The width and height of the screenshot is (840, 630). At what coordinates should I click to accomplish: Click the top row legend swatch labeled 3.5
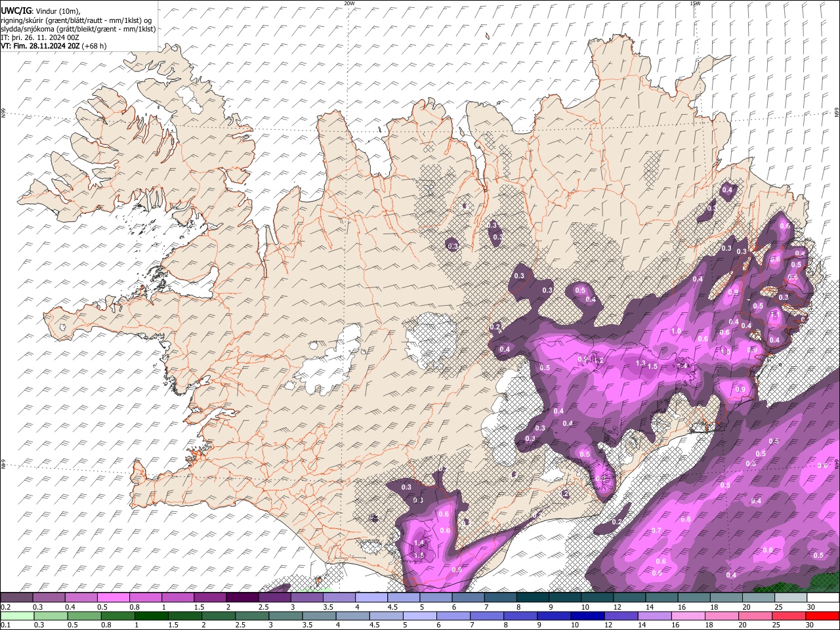(339, 597)
